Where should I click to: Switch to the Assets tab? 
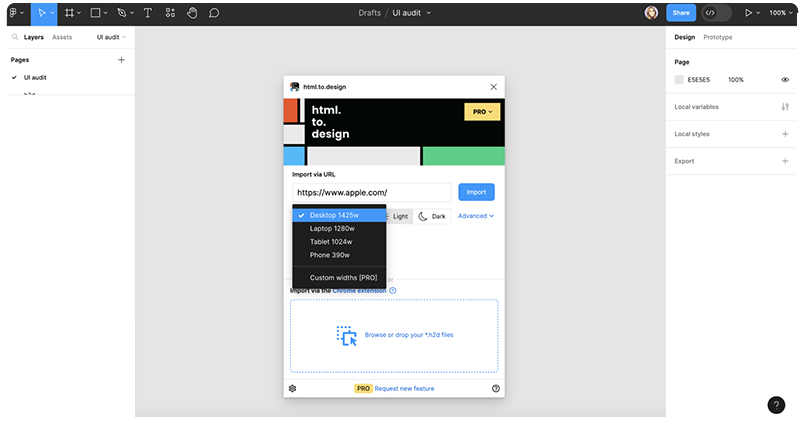[62, 37]
